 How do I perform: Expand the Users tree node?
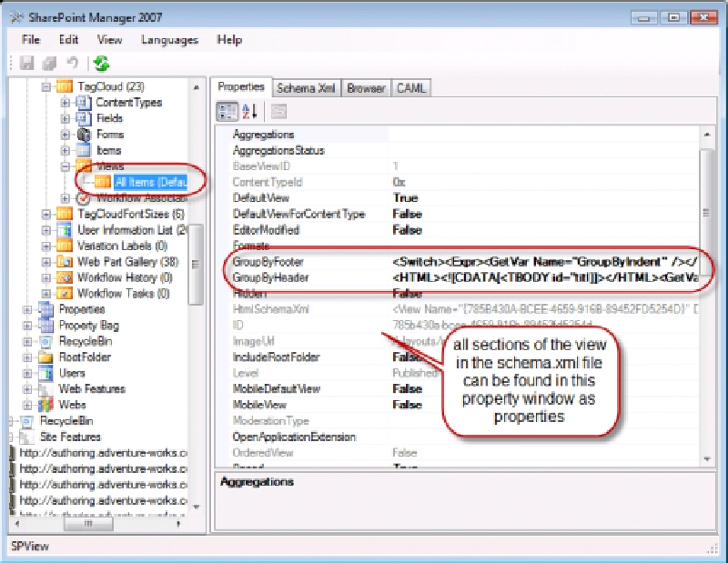[27, 373]
